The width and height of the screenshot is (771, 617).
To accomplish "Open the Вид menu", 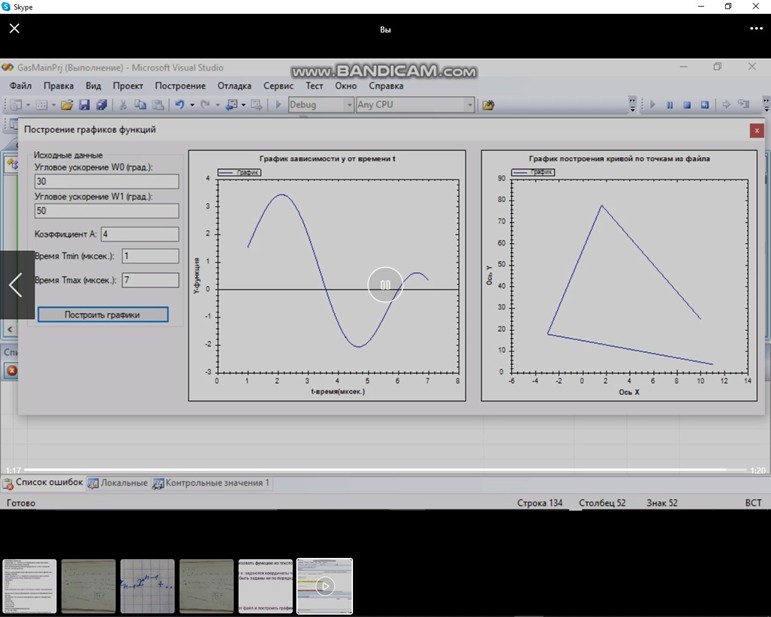I will [x=93, y=86].
